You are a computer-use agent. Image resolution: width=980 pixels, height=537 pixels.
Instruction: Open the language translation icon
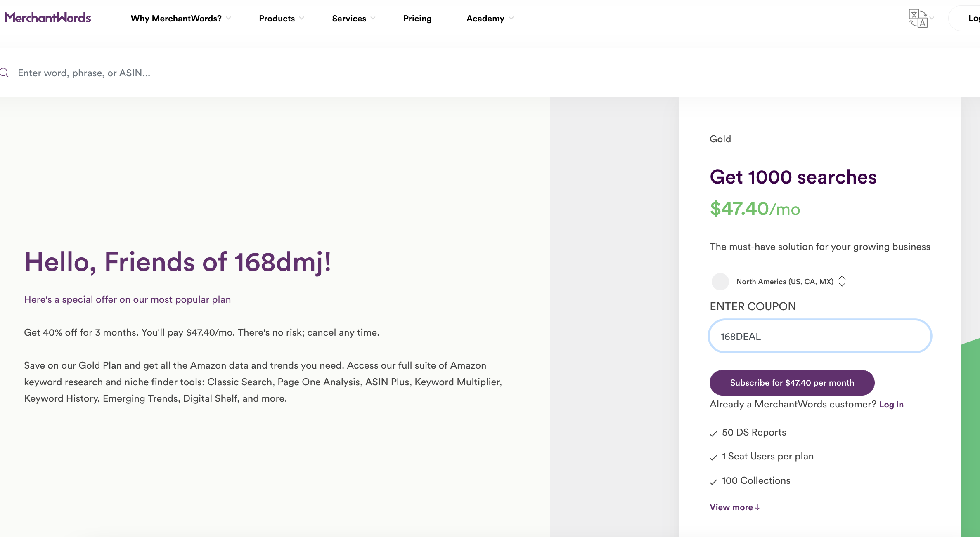(918, 19)
